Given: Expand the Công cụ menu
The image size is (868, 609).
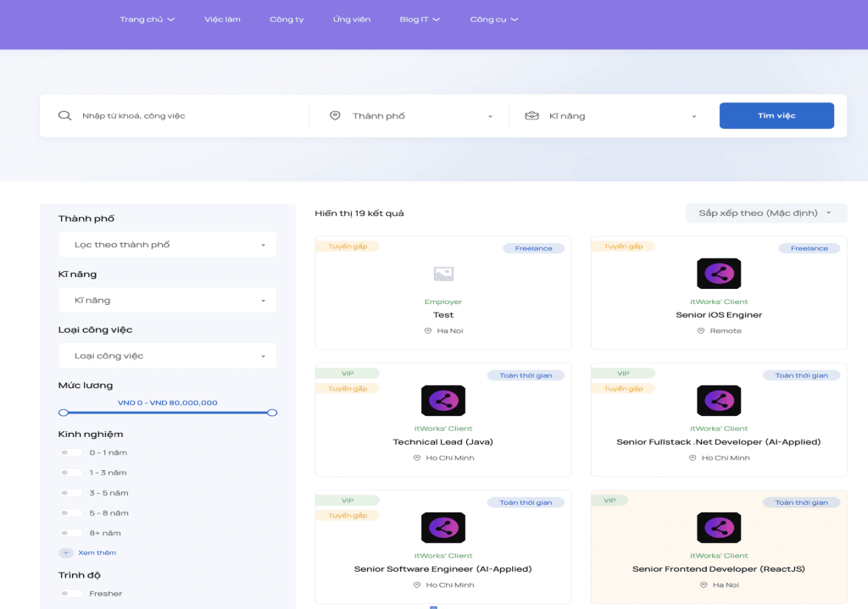Looking at the screenshot, I should (494, 19).
